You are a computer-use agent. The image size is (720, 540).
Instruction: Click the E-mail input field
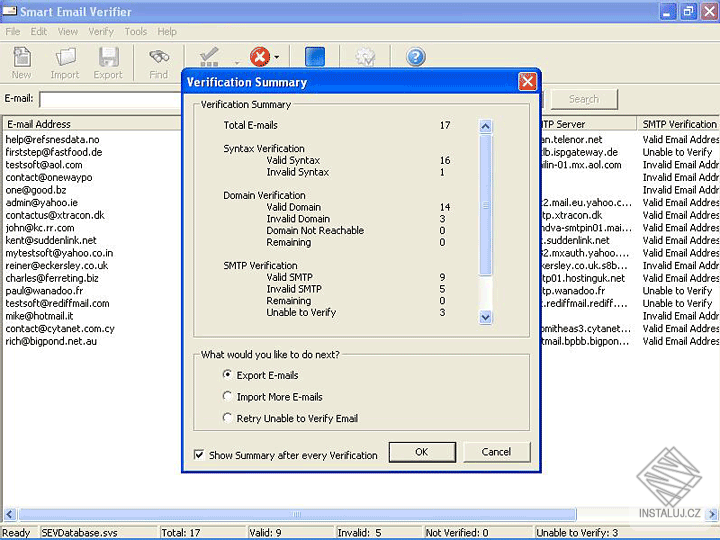click(x=110, y=99)
